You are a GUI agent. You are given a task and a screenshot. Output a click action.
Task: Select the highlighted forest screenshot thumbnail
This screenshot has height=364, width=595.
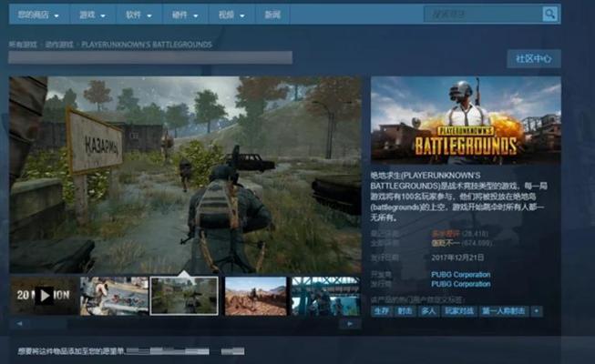pyautogui.click(x=184, y=296)
